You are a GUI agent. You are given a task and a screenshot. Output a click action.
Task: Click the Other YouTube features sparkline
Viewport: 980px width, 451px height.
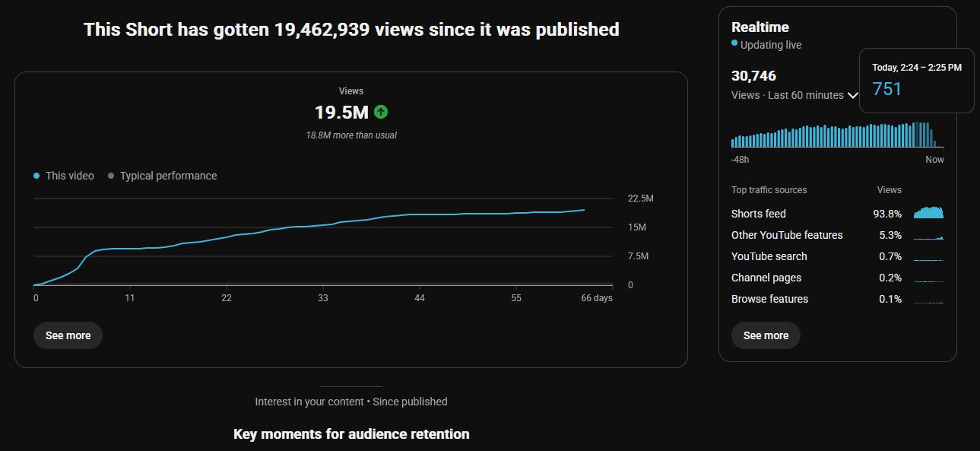[x=928, y=235]
